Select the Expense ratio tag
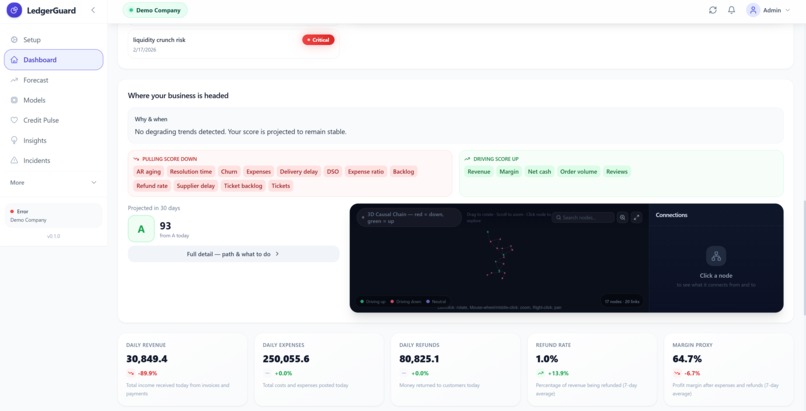 point(366,172)
